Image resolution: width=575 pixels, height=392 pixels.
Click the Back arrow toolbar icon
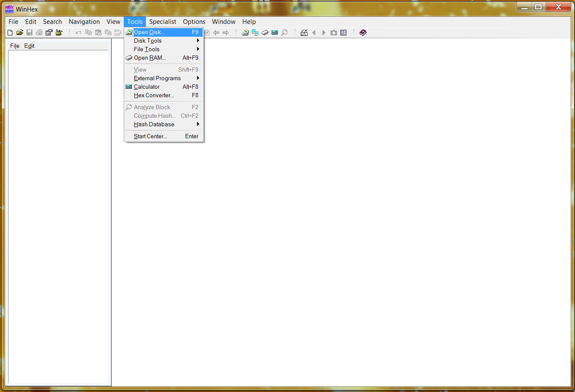pyautogui.click(x=216, y=32)
